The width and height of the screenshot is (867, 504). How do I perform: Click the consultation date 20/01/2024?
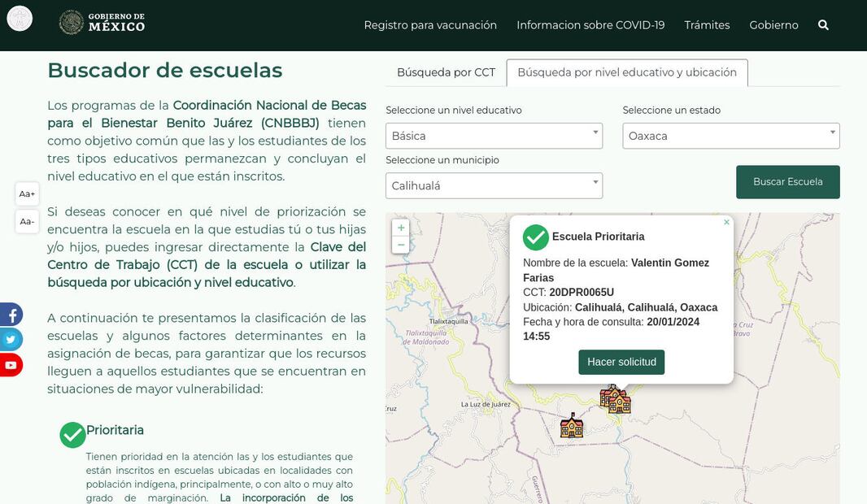click(673, 322)
